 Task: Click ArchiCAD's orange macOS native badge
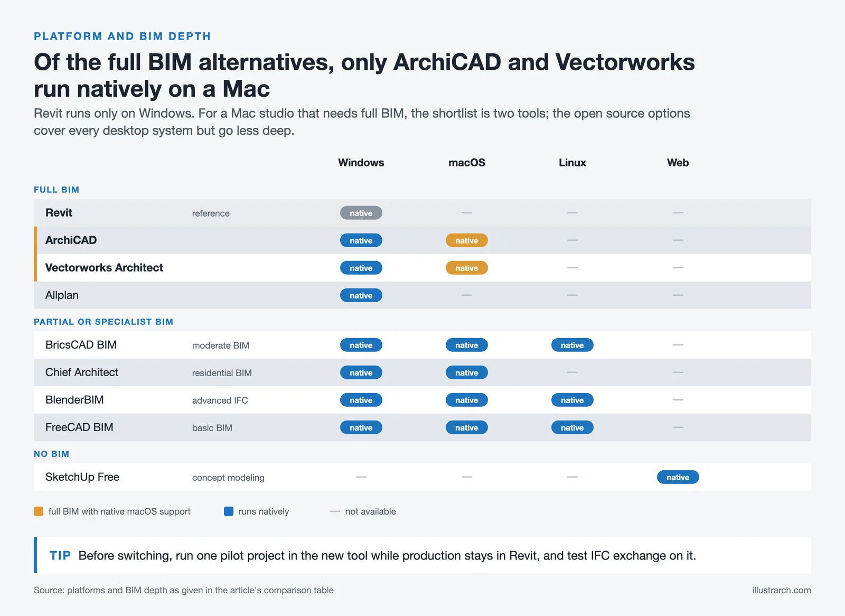(x=467, y=240)
